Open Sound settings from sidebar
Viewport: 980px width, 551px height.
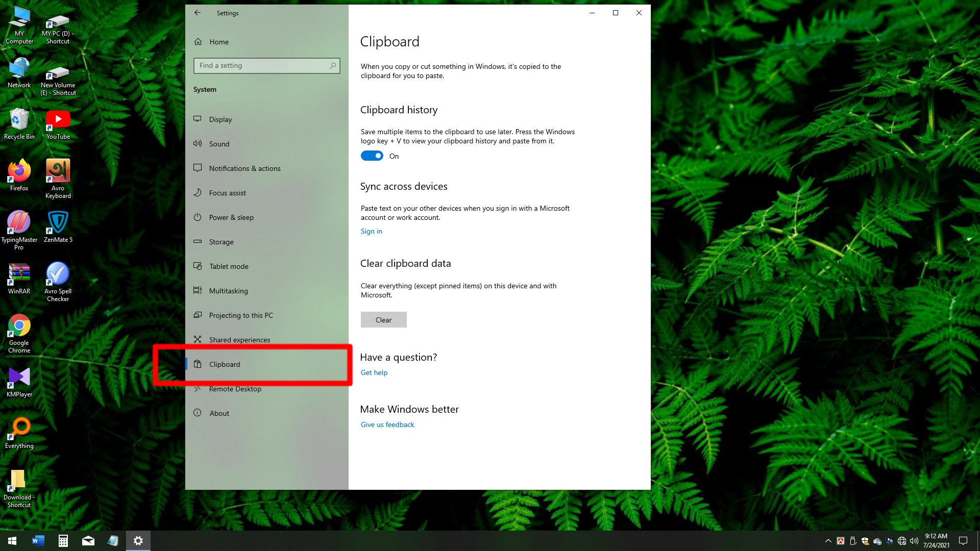[x=219, y=144]
